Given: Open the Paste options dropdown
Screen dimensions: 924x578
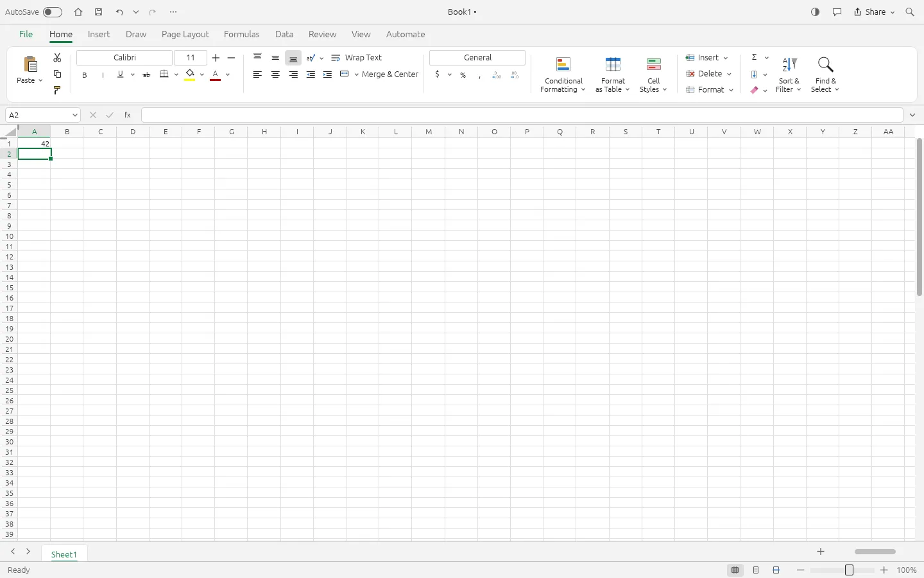Looking at the screenshot, I should coord(40,81).
